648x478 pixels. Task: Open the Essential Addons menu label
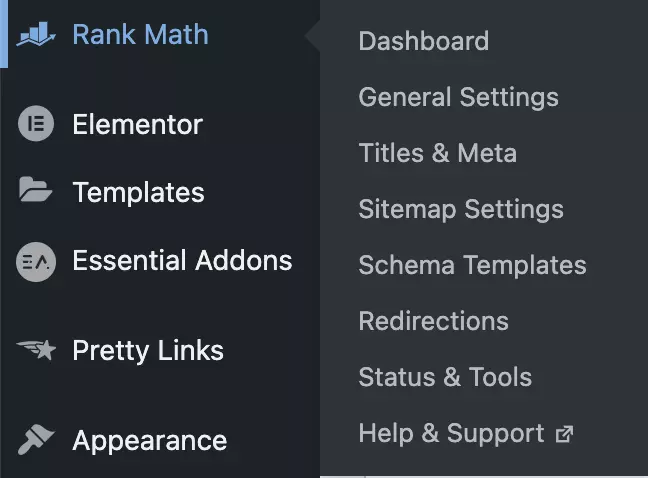tap(182, 260)
